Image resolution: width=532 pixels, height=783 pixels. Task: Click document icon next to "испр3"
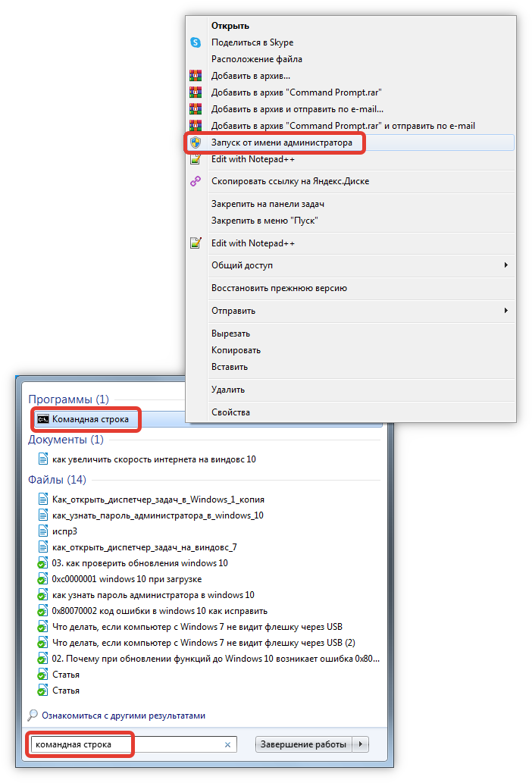(43, 531)
